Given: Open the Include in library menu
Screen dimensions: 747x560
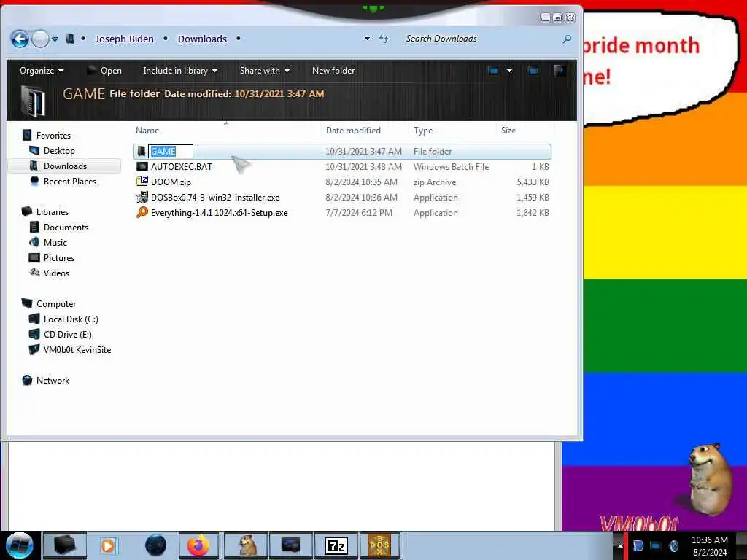Looking at the screenshot, I should [180, 71].
